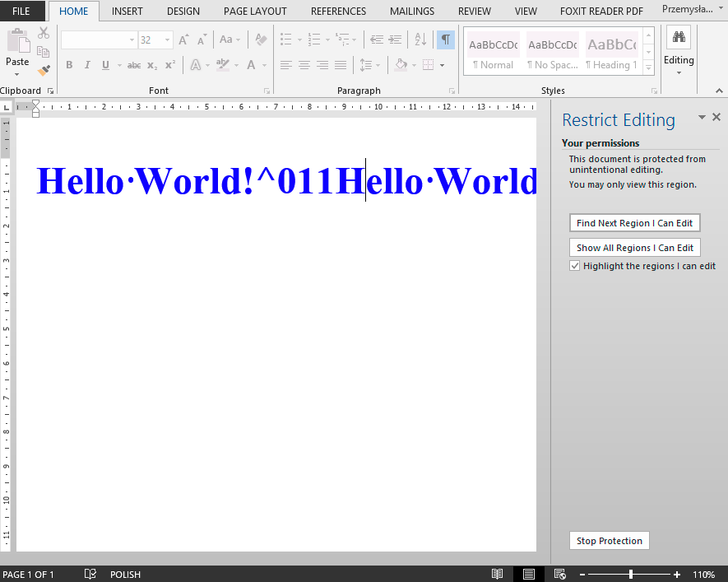Click the Find icon in Editing group
The height and width of the screenshot is (582, 728).
point(678,37)
